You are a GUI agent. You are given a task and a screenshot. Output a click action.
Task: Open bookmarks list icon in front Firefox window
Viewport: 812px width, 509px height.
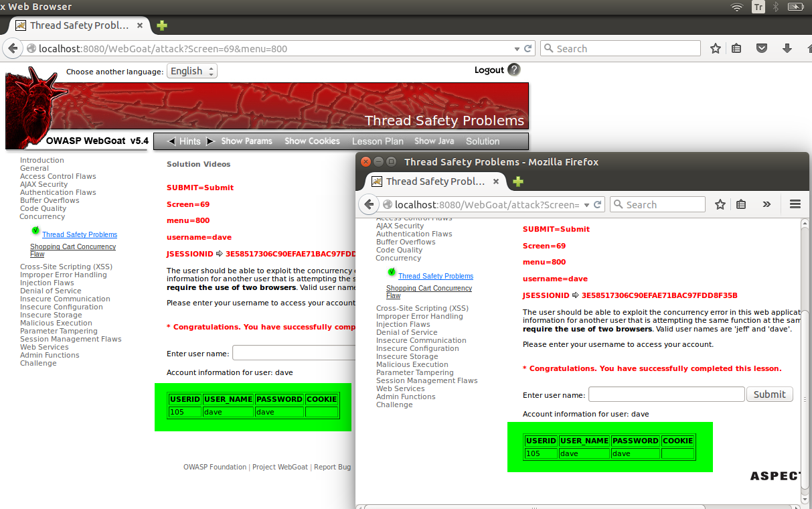741,204
